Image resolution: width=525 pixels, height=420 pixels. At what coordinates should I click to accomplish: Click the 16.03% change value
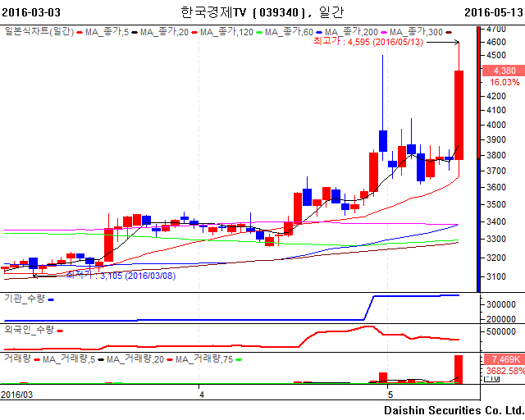click(x=504, y=82)
